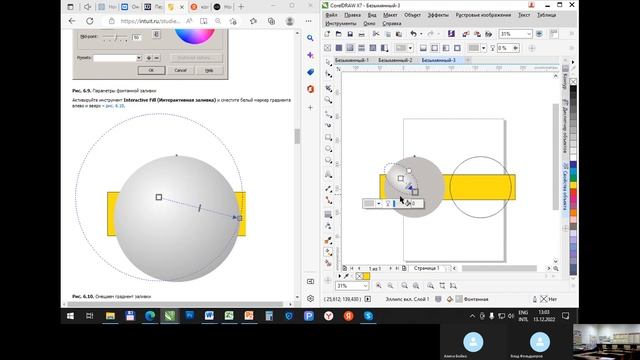The image size is (640, 360).
Task: Click the Print icon in CorelDRAW toolbar
Action: click(361, 34)
